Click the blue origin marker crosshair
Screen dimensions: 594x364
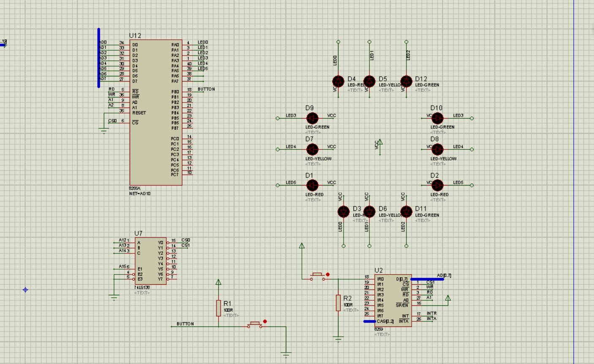coord(25,290)
